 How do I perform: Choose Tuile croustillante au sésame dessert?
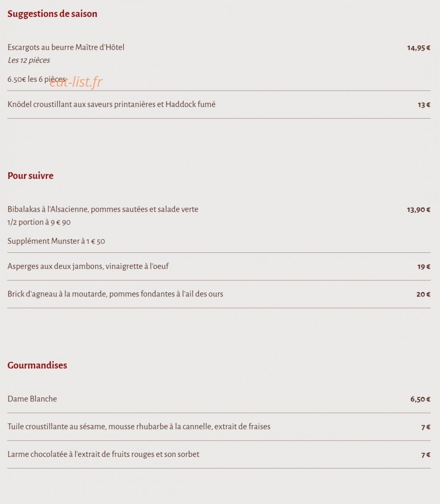(x=139, y=427)
